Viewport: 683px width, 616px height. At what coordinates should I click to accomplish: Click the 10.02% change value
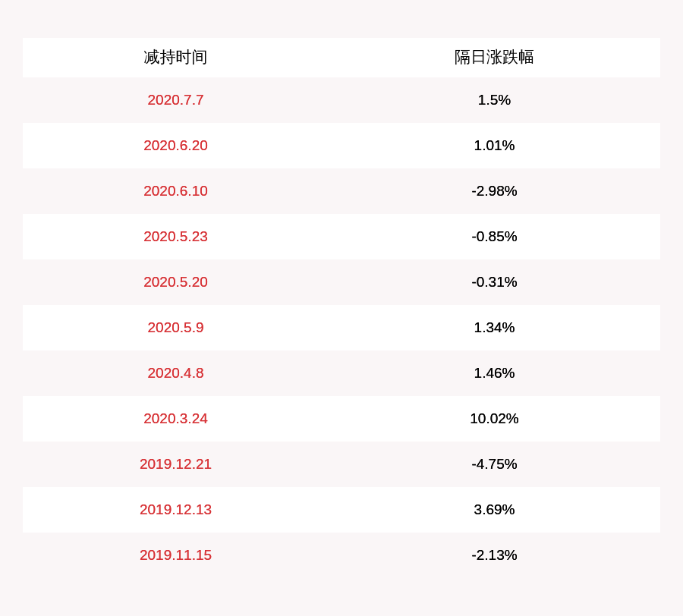pyautogui.click(x=494, y=418)
